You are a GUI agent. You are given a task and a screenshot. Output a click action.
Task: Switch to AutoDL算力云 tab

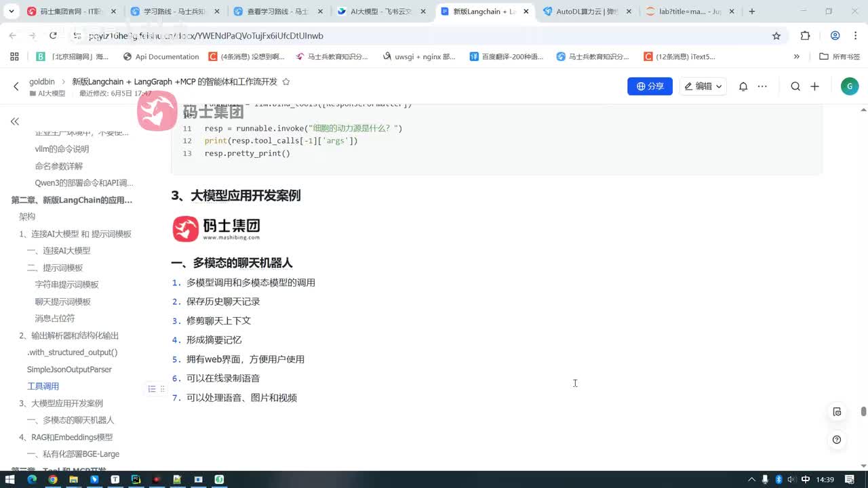coord(588,12)
